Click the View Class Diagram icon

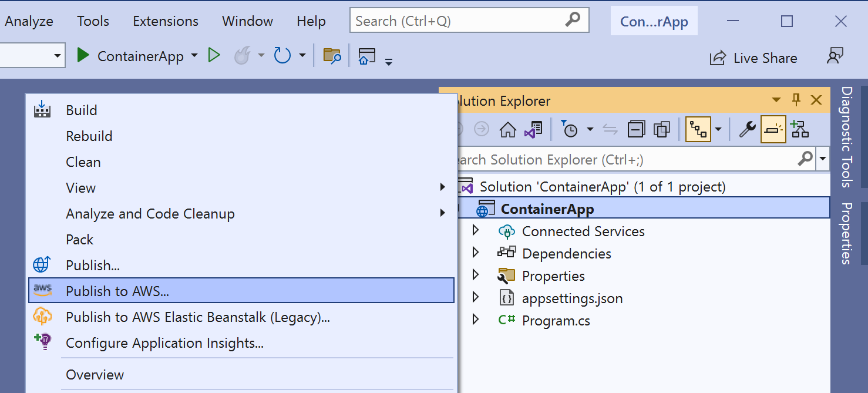(800, 129)
